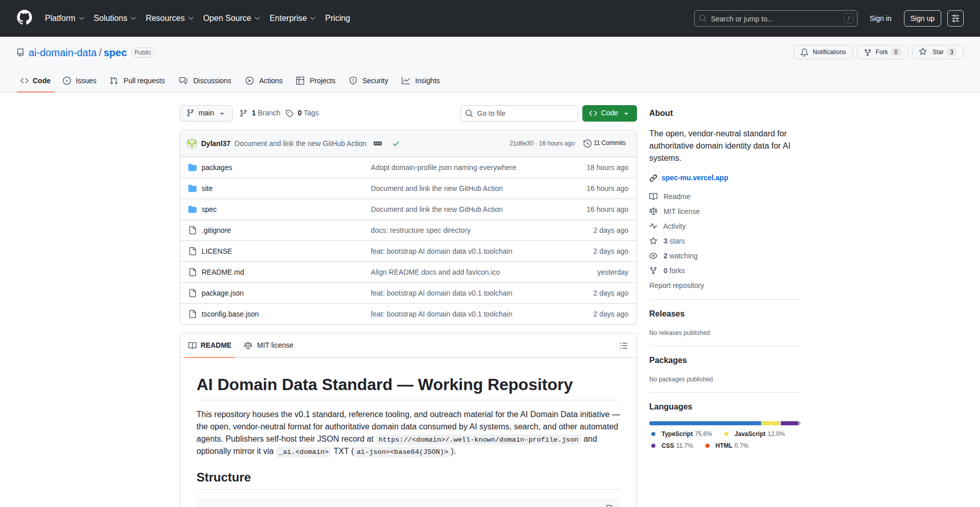Click the top-right header menu icon
Screen dimensions: 980x507
[955, 18]
